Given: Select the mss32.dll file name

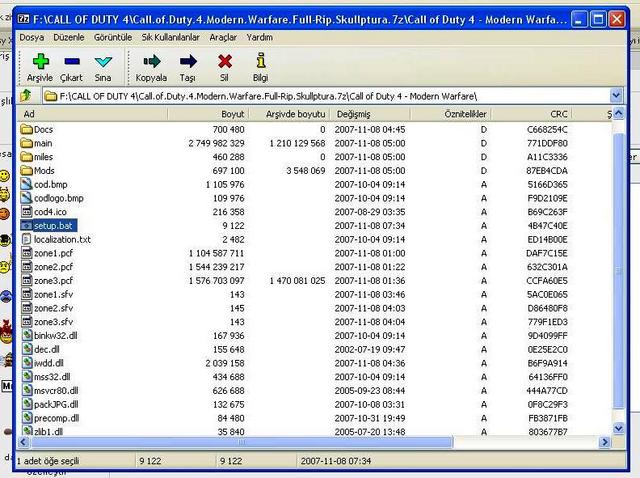Looking at the screenshot, I should [52, 377].
